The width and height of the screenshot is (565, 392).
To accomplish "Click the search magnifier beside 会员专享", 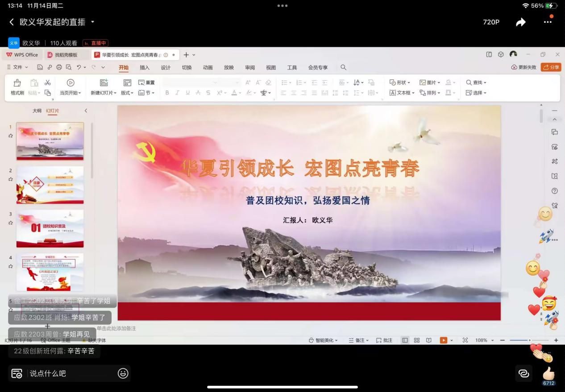I will tap(343, 67).
